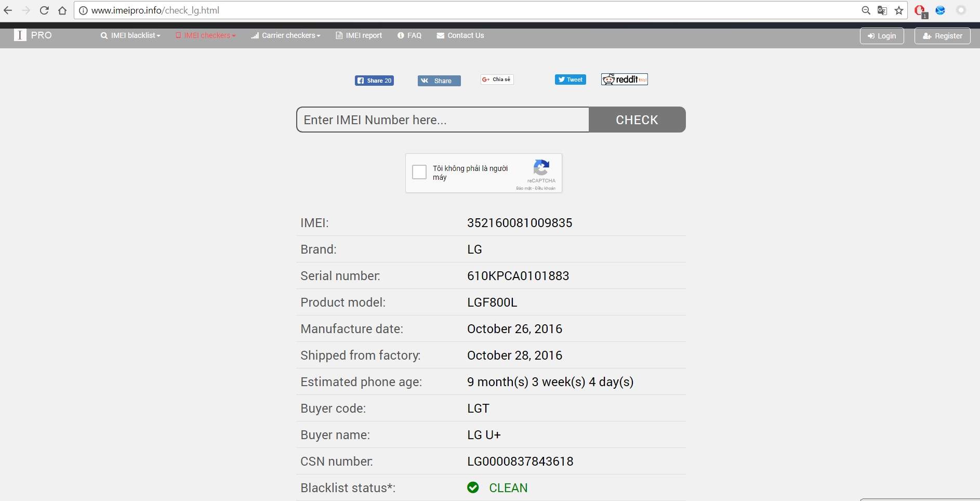
Task: Open the translate page icon
Action: (882, 10)
